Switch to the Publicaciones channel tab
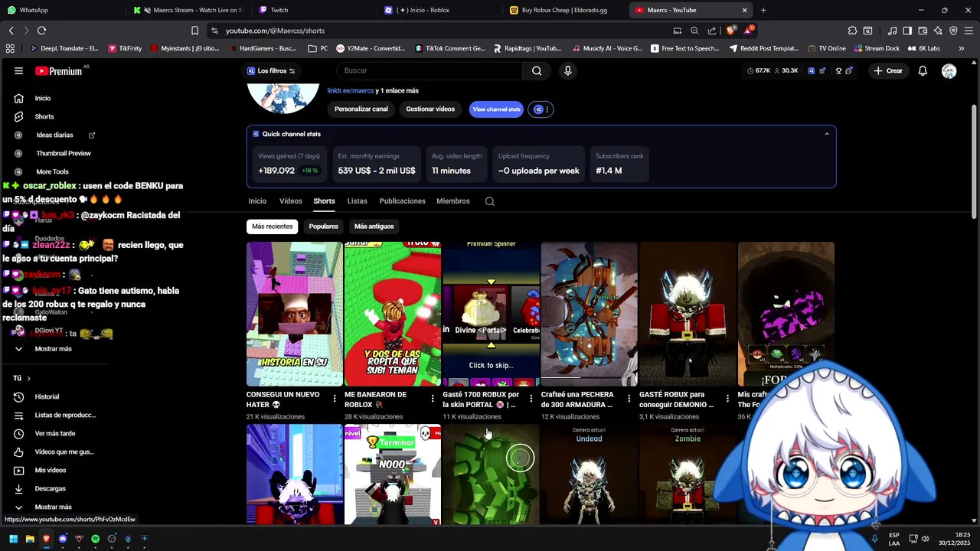 [x=402, y=201]
